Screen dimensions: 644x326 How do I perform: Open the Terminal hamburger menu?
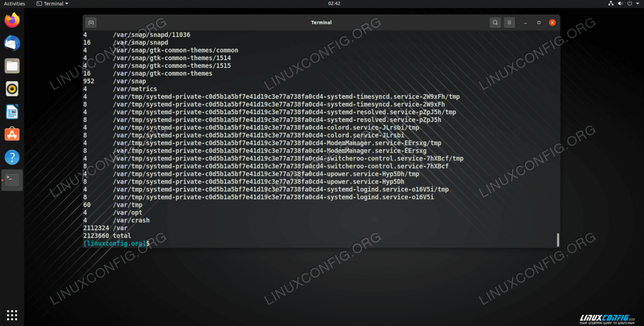[509, 23]
